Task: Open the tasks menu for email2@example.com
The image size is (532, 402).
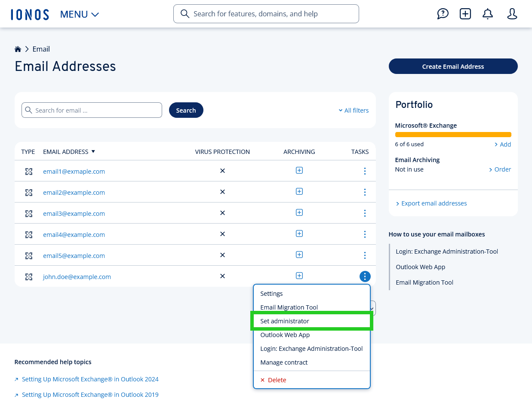Action: (365, 192)
